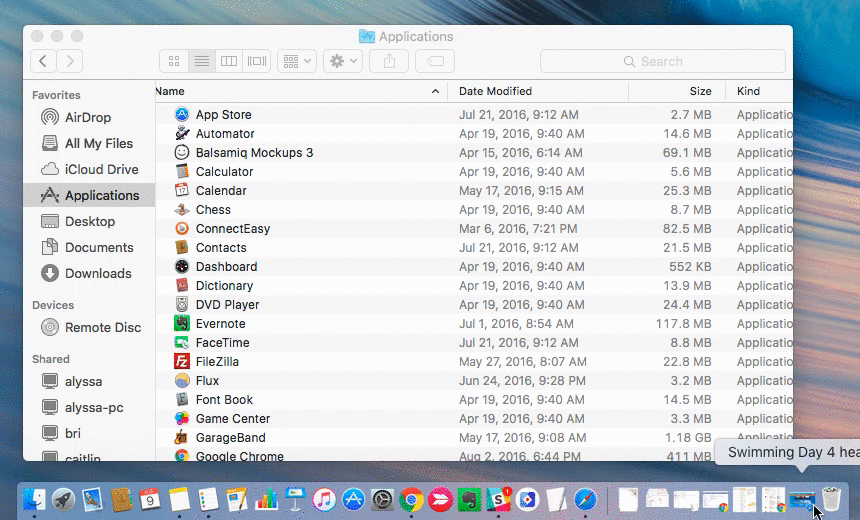The height and width of the screenshot is (520, 860).
Task: Open Finder from the Dock
Action: coord(34,499)
